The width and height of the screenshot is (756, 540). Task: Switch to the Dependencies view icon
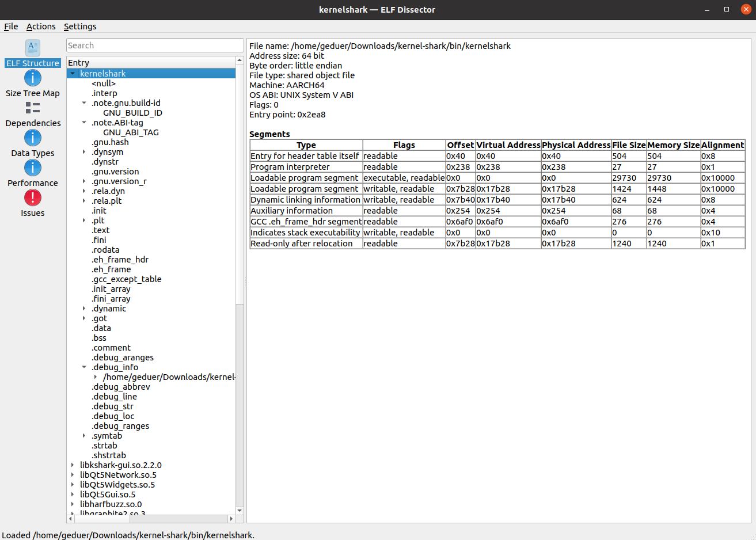pyautogui.click(x=33, y=108)
